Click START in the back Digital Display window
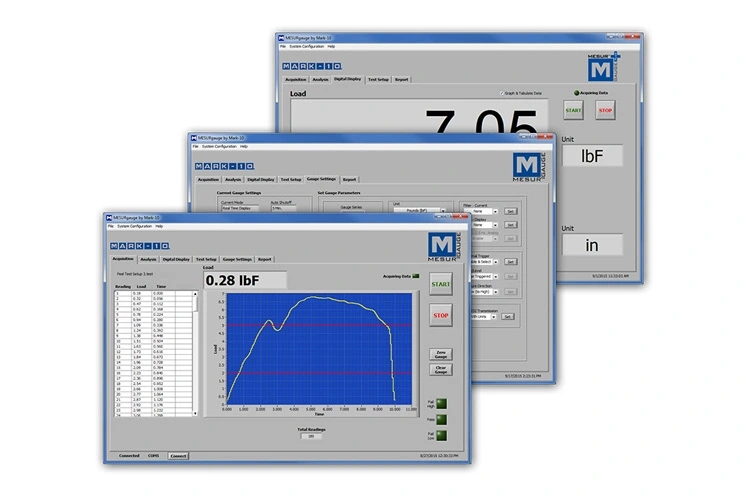The width and height of the screenshot is (750, 500). 573,110
